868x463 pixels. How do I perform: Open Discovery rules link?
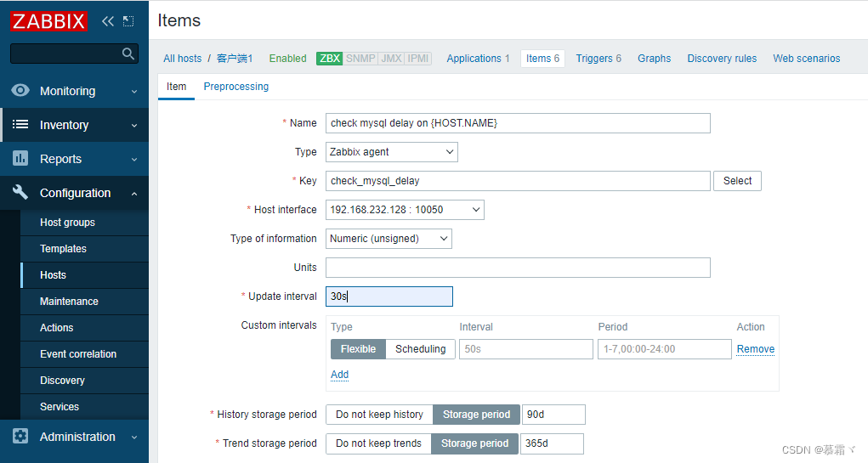point(721,58)
